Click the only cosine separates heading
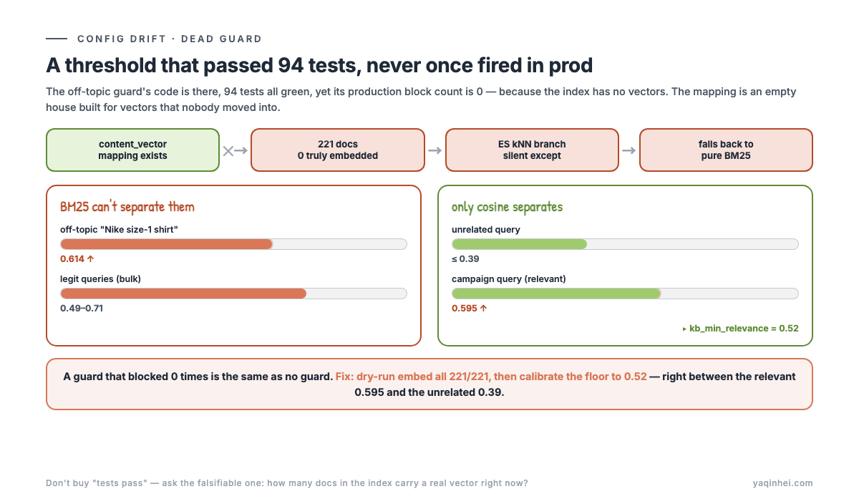Image resolution: width=859 pixels, height=504 pixels. [x=507, y=207]
